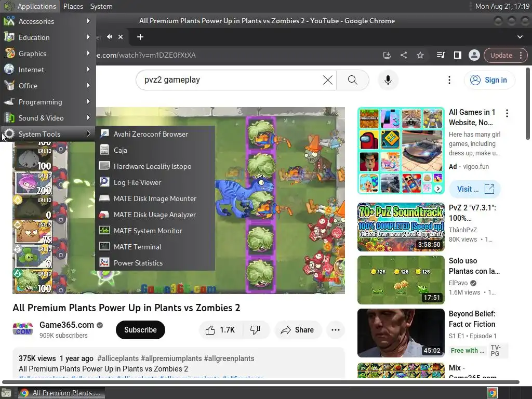Open Chrome media controls icon
This screenshot has height=399, width=532.
(x=441, y=55)
